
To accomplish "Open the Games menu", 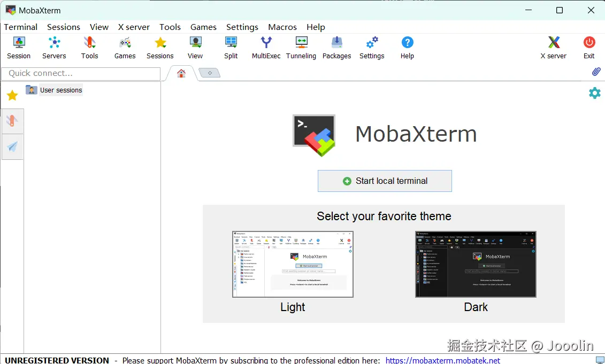I will coord(203,27).
